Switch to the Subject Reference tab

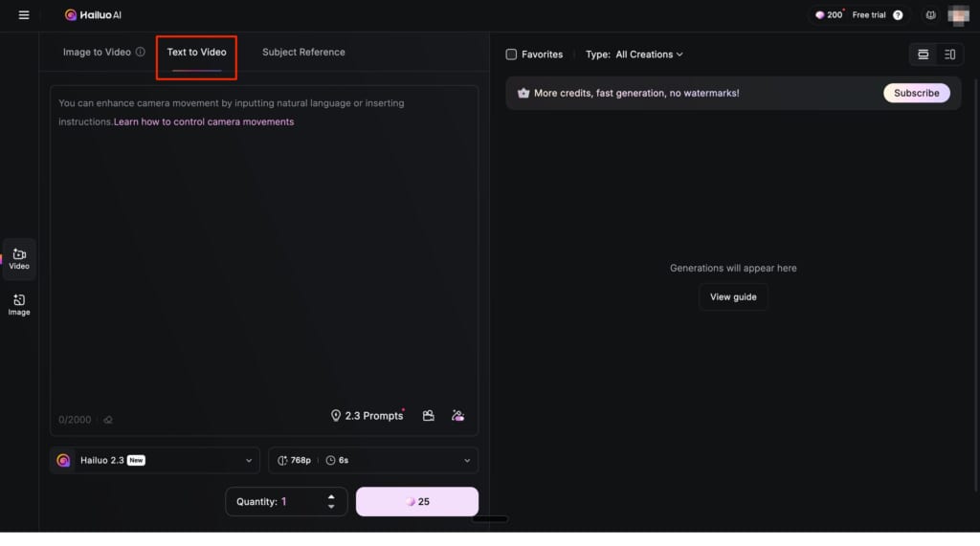tap(303, 52)
